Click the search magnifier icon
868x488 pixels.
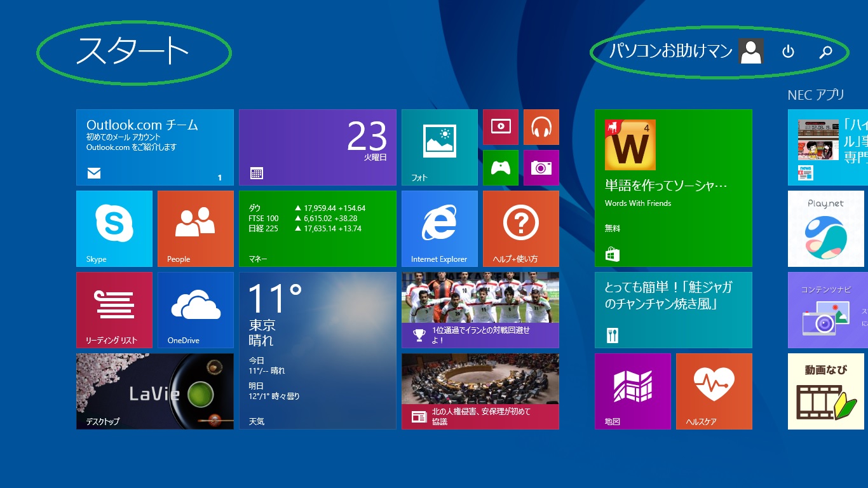(825, 51)
